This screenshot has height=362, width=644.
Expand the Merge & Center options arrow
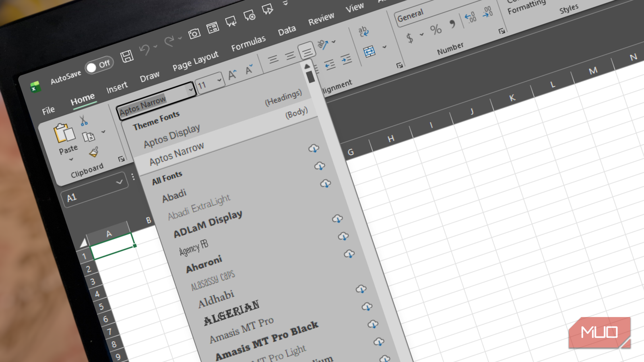click(384, 47)
